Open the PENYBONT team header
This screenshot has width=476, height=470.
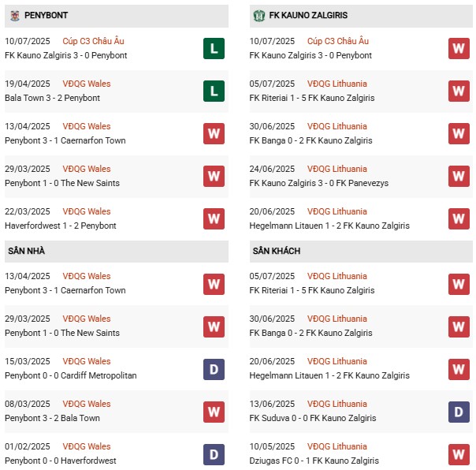[46, 15]
